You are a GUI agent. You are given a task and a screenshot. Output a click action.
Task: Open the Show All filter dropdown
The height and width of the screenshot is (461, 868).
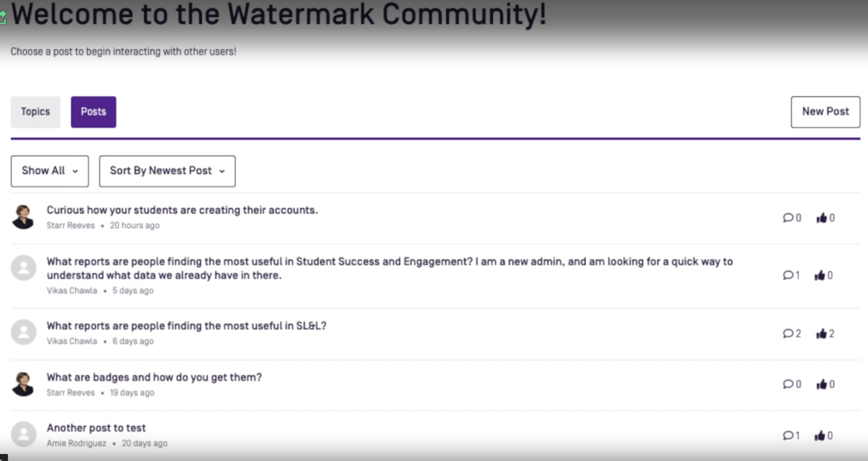tap(50, 171)
